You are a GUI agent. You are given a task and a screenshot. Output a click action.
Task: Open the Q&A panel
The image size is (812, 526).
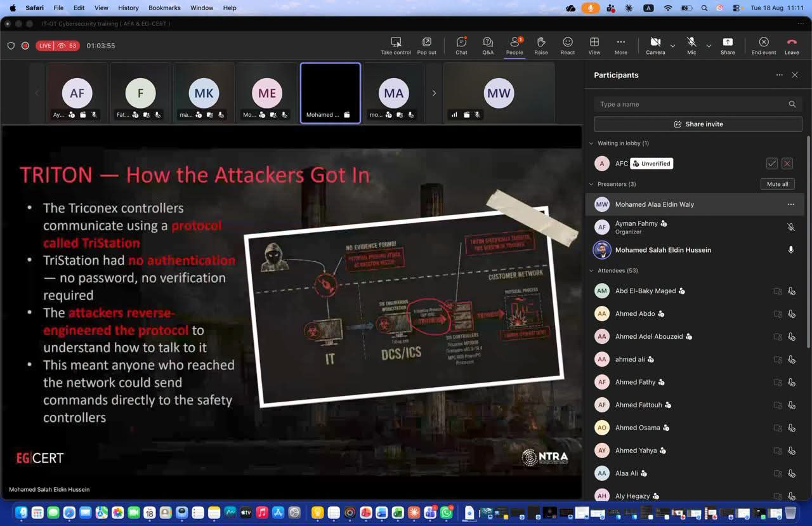coord(488,46)
